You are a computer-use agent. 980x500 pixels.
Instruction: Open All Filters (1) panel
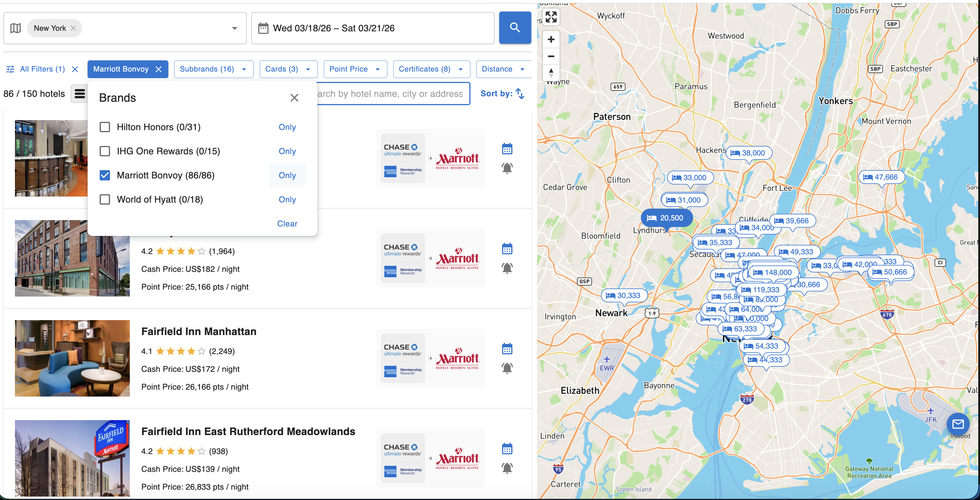[35, 69]
